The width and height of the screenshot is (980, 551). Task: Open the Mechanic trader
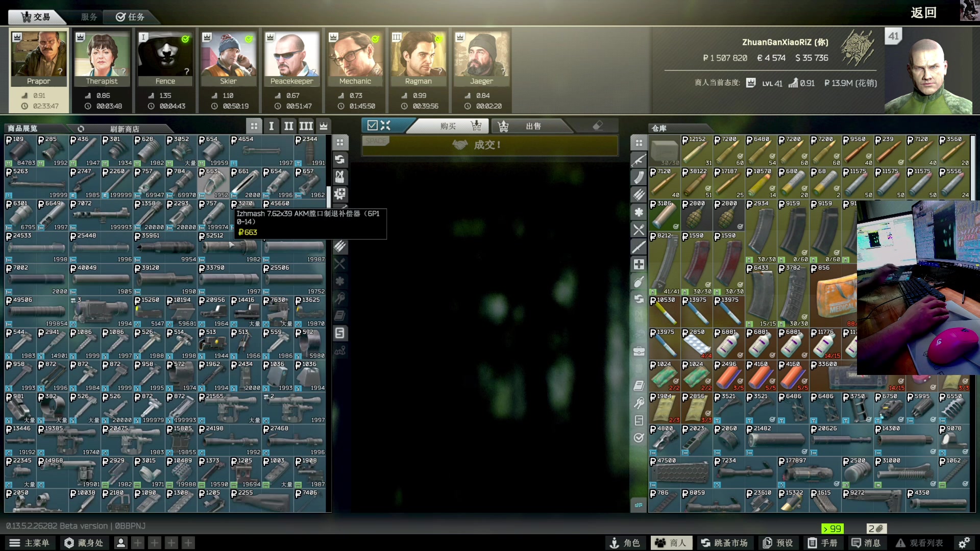pyautogui.click(x=355, y=70)
